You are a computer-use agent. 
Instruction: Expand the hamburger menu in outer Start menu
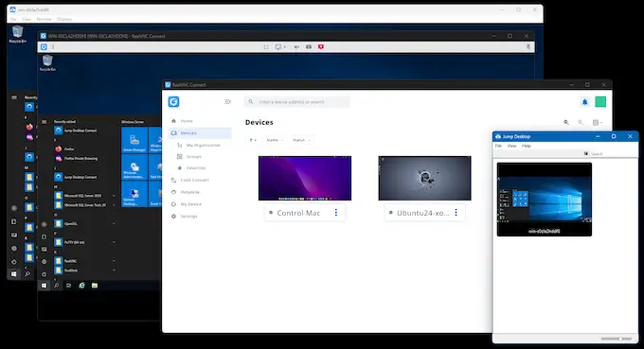click(x=14, y=97)
